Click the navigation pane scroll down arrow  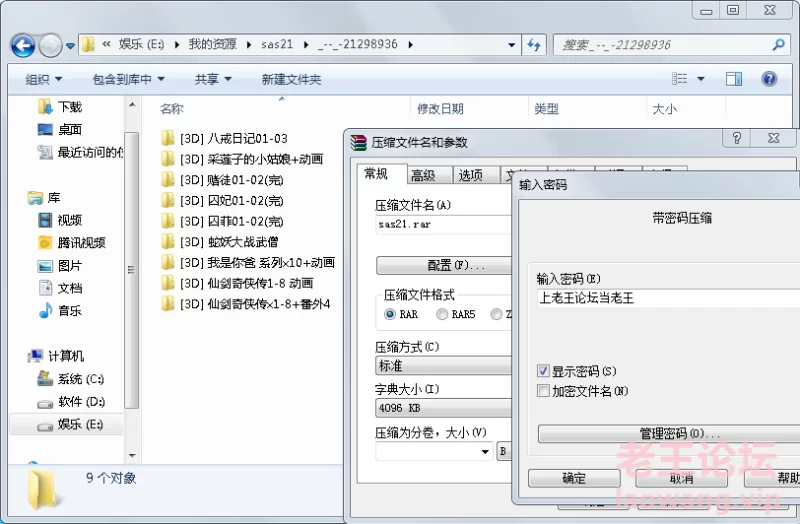pyautogui.click(x=132, y=456)
